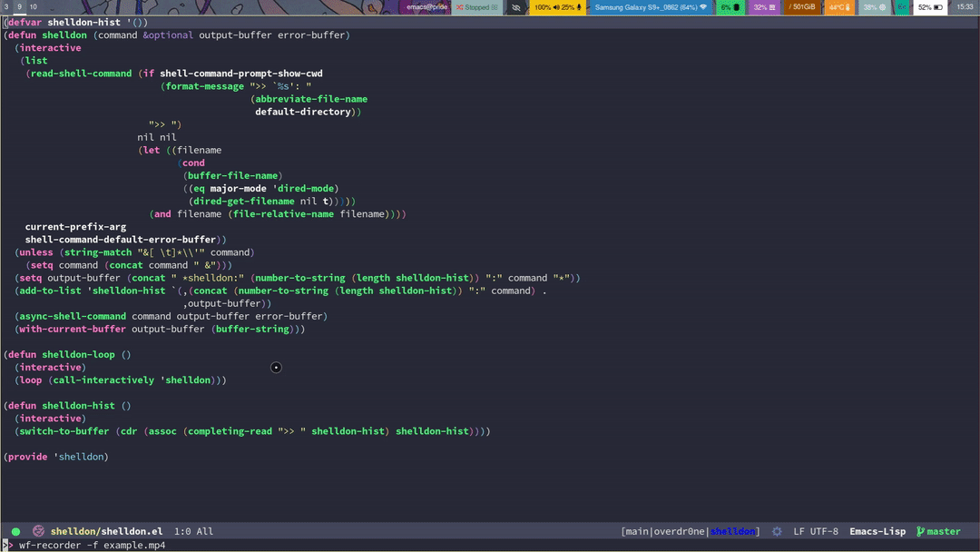980x552 pixels.
Task: Click dired-get-filename in the code
Action: [244, 202]
